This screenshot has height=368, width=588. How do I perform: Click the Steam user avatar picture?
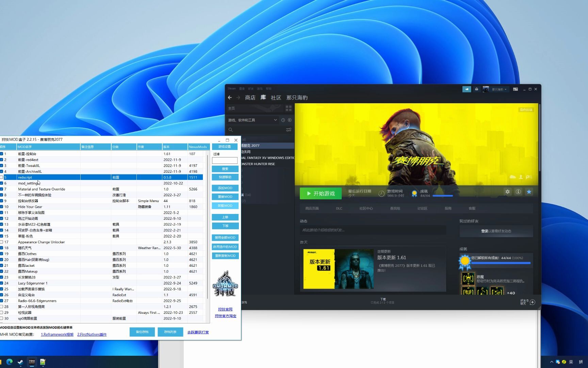(486, 89)
